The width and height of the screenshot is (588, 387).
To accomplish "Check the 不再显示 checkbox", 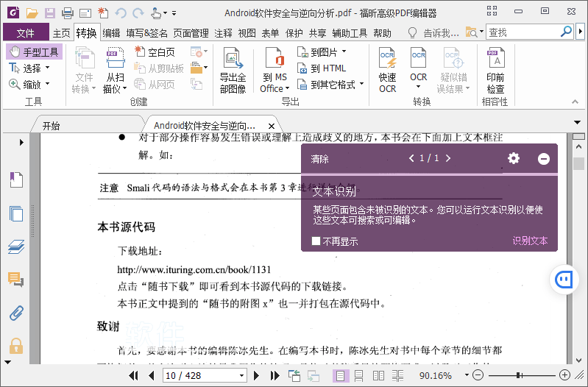I will [x=316, y=241].
